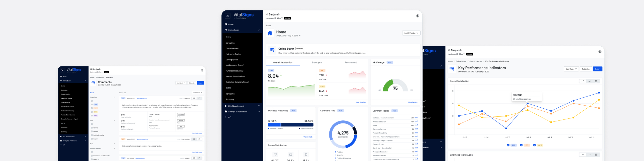Open Last Week dropdown in KPI window

tap(571, 69)
